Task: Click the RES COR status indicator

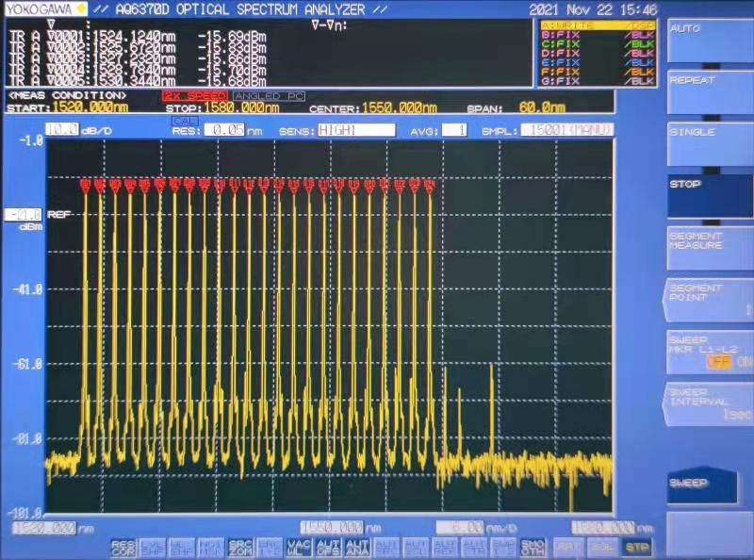Action: pyautogui.click(x=123, y=549)
